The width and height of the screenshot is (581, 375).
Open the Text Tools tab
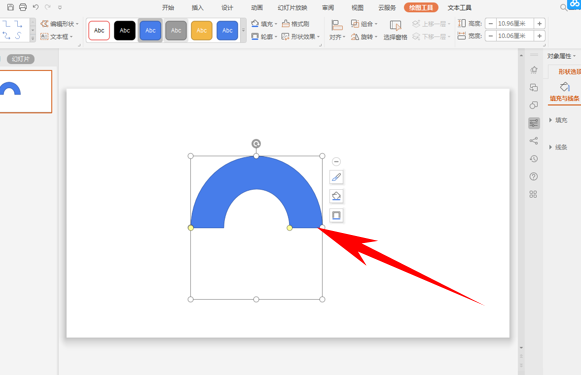pyautogui.click(x=459, y=7)
